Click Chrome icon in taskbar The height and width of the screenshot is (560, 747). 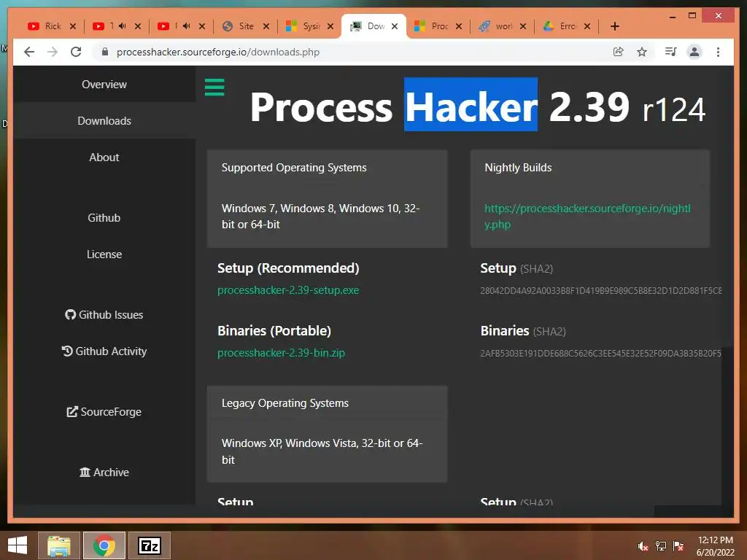click(104, 545)
